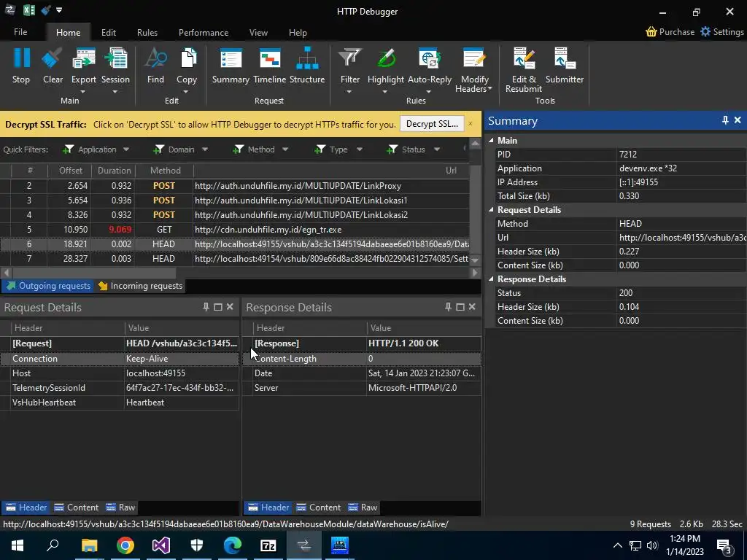Click the Filter rules icon

tap(349, 58)
